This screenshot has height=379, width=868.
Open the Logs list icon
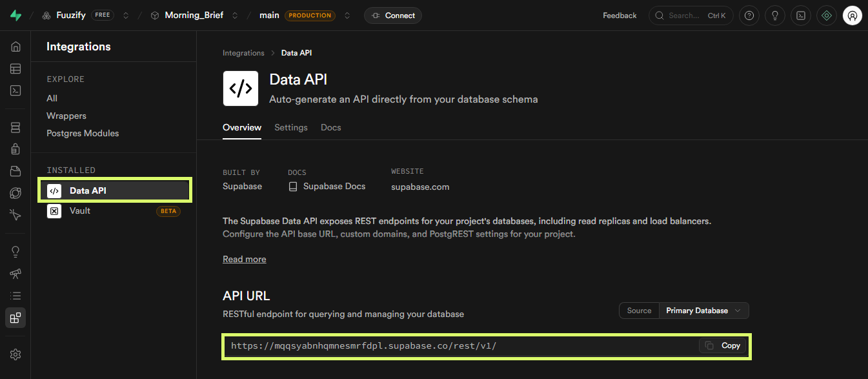[15, 296]
